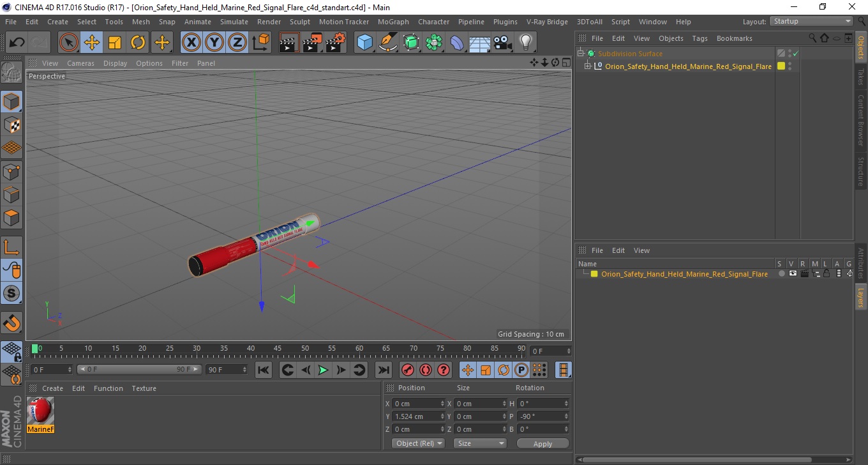Click yellow color swatch in Layers panel
Image resolution: width=868 pixels, height=465 pixels.
click(x=594, y=274)
